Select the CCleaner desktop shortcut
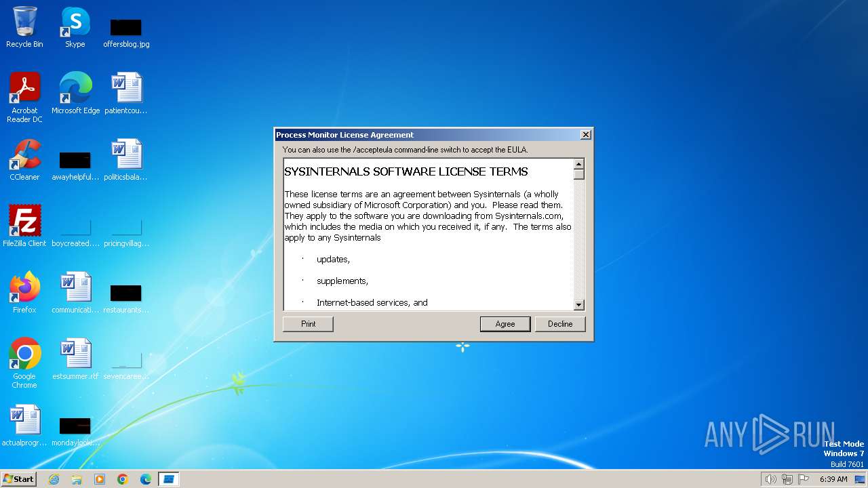The height and width of the screenshot is (488, 868). click(x=24, y=160)
